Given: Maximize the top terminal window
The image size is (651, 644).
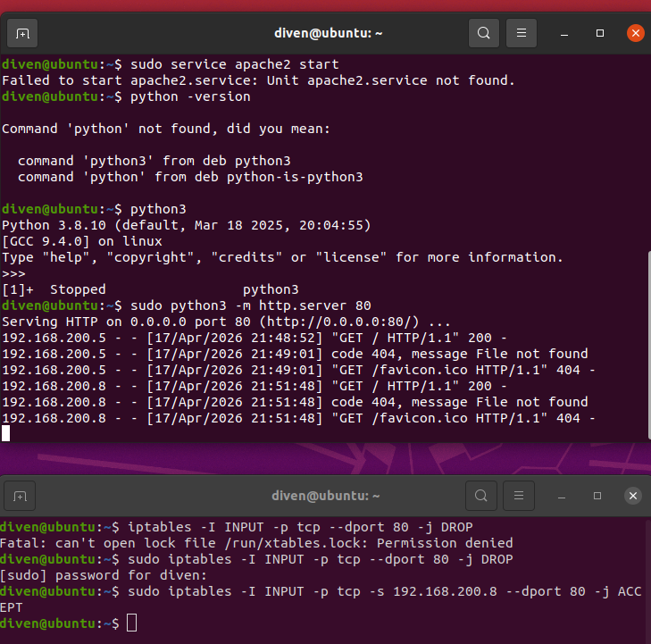Looking at the screenshot, I should coord(600,33).
